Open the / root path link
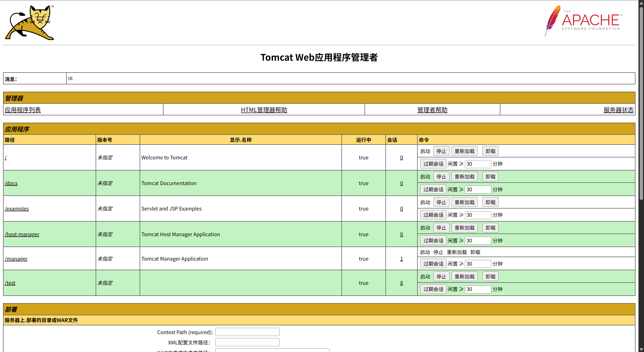This screenshot has width=644, height=352. click(6, 158)
